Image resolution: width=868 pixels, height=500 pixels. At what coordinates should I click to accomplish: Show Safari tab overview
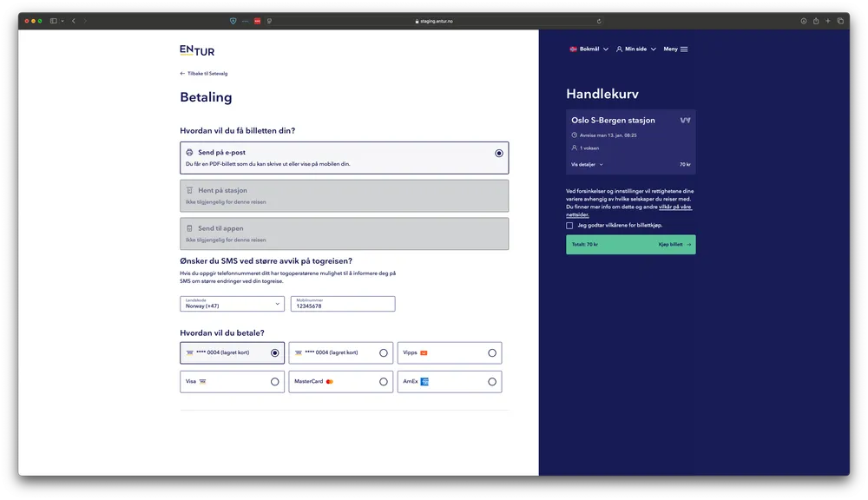(x=840, y=21)
